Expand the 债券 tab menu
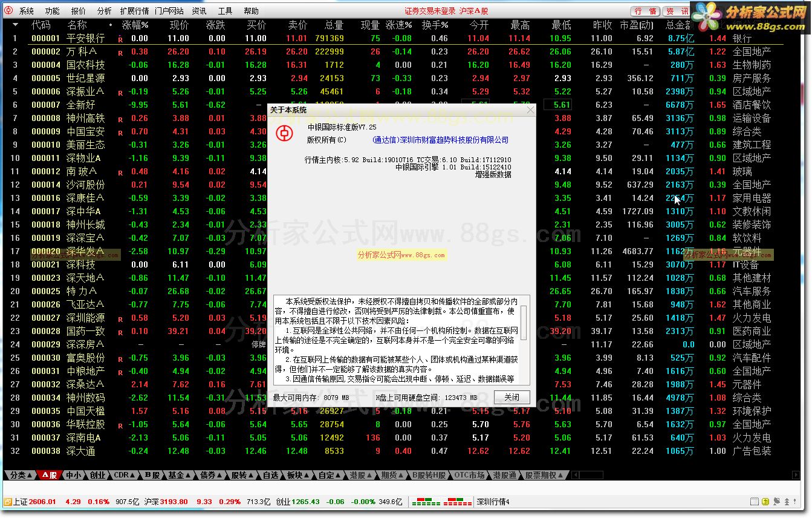 [x=211, y=475]
